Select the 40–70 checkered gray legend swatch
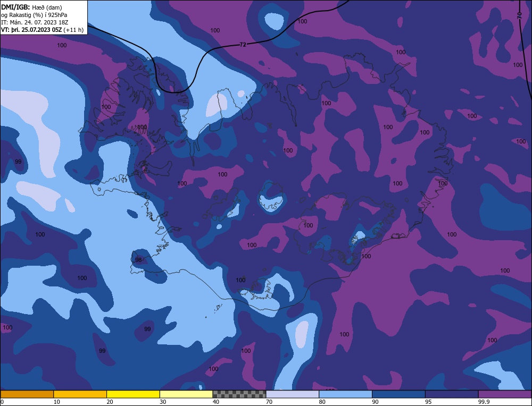This screenshot has width=532, height=406. [239, 394]
